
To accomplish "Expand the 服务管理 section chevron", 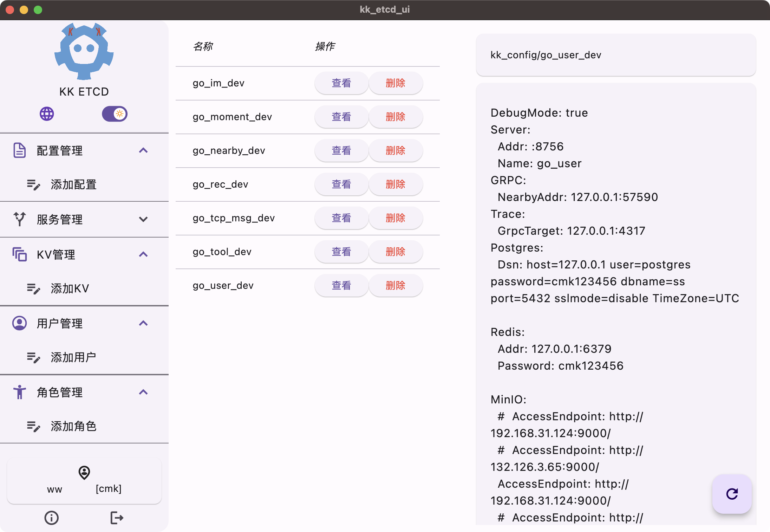I will tap(143, 219).
